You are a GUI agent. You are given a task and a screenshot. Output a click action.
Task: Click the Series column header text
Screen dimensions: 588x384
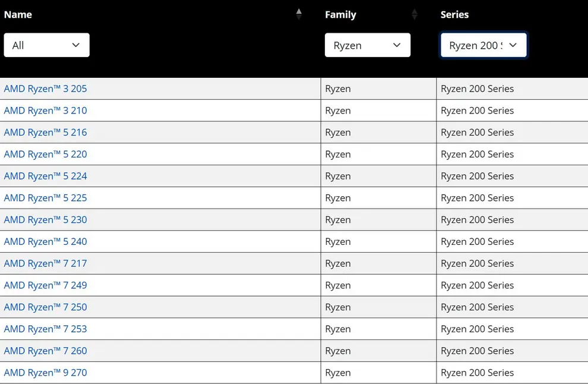454,15
